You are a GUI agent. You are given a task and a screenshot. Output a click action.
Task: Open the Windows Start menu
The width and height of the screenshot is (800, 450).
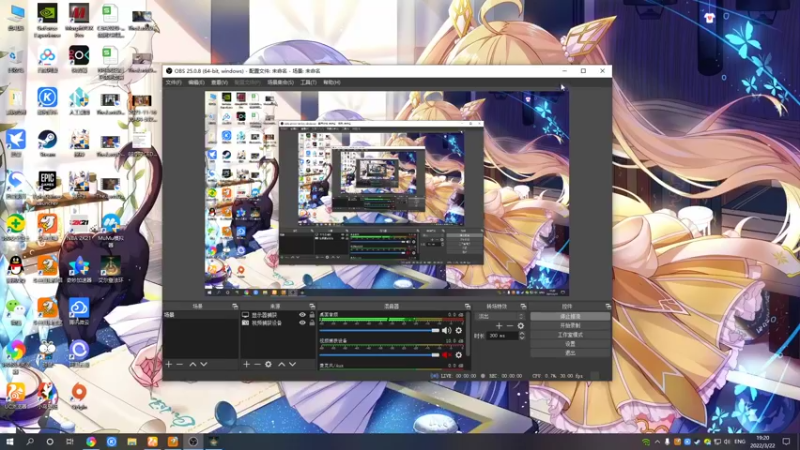click(10, 441)
